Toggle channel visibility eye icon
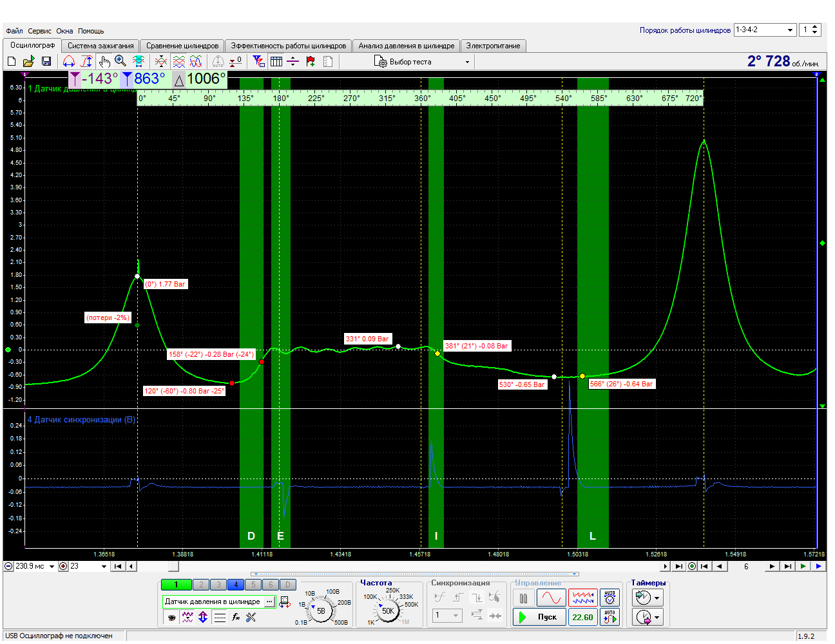Screen dimensions: 835x644 [171, 617]
